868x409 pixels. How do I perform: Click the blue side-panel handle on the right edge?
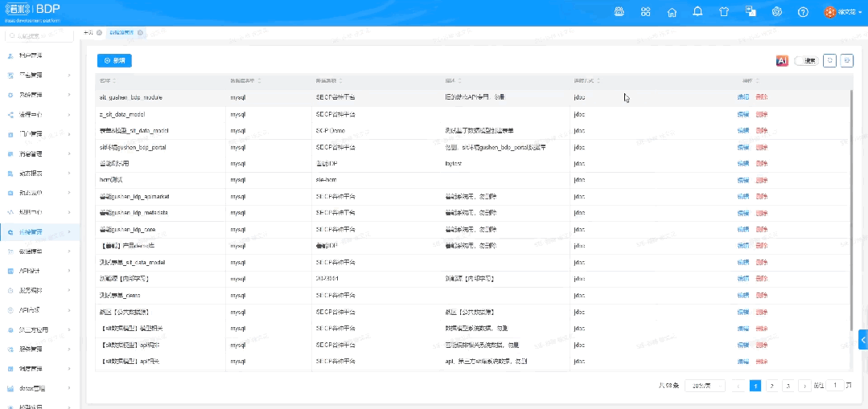(863, 339)
